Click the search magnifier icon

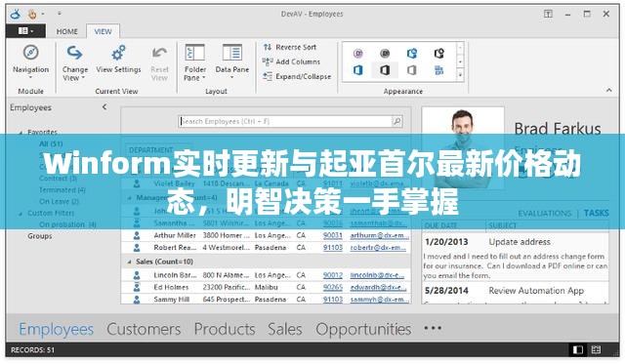(397, 121)
